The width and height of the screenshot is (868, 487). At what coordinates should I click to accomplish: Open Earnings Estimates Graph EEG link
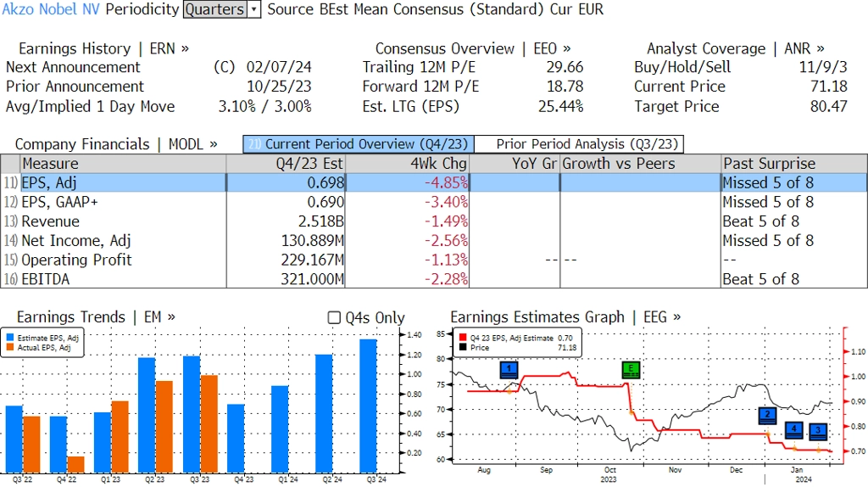tap(565, 317)
